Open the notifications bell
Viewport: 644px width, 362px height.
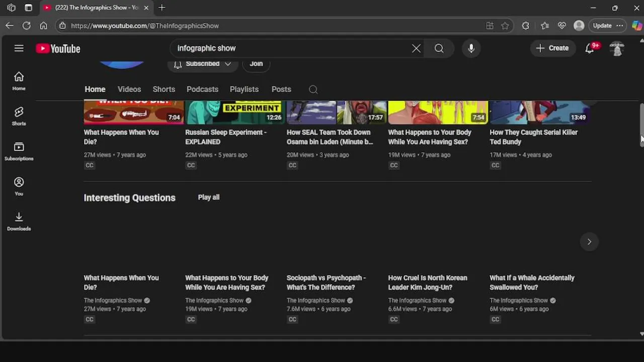[590, 48]
